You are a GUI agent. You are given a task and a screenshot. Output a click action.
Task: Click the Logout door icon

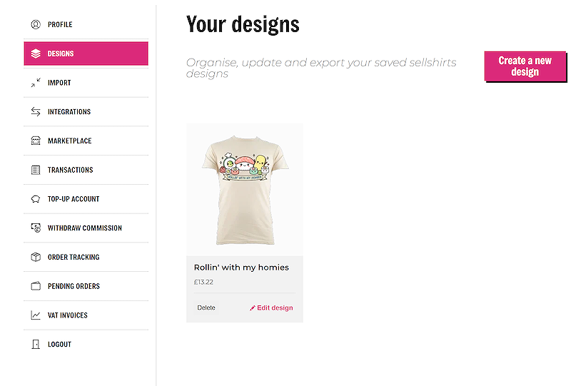pyautogui.click(x=36, y=345)
